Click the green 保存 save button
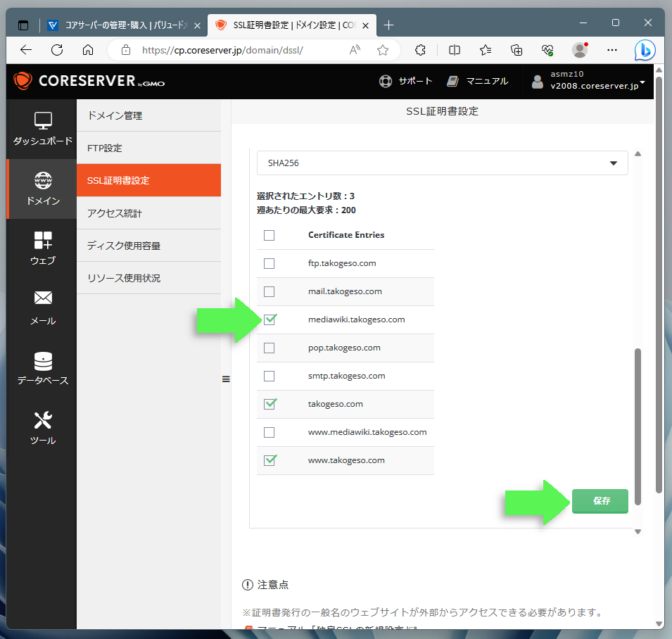 600,501
